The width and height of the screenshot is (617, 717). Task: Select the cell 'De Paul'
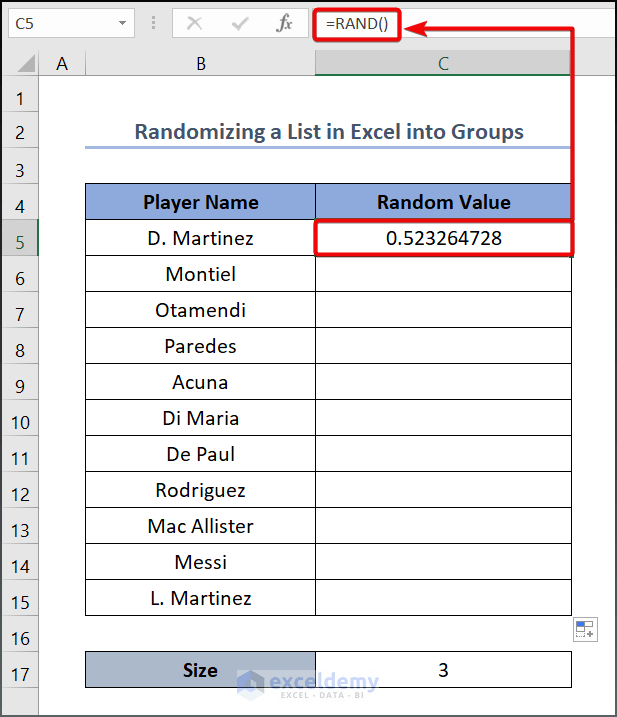(200, 454)
